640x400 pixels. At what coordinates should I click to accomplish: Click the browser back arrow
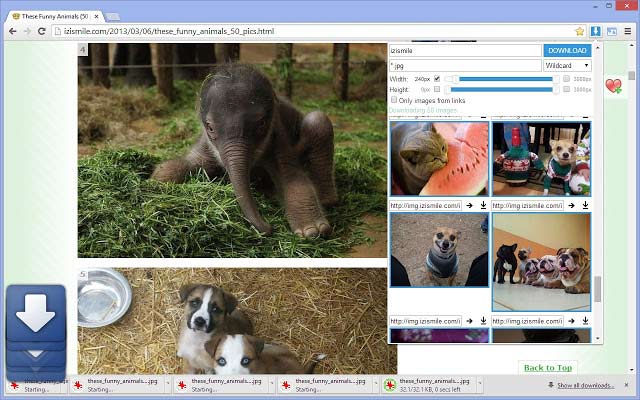click(12, 31)
